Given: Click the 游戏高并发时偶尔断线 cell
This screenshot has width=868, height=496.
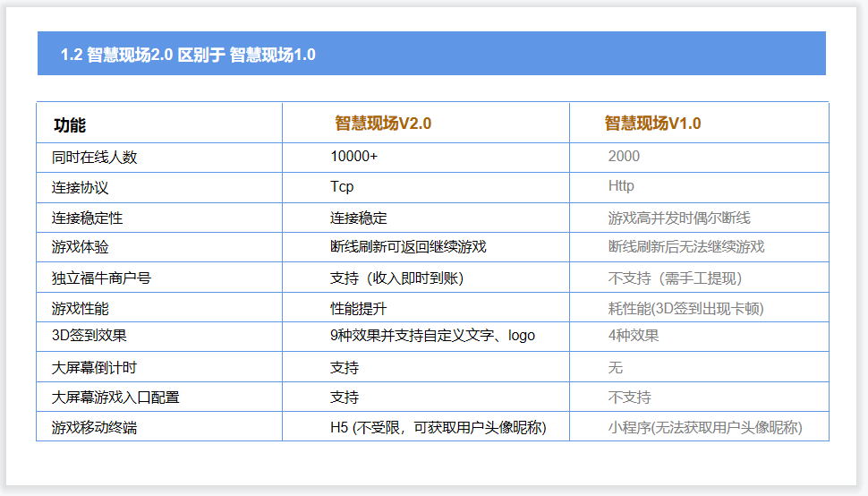Looking at the screenshot, I should click(x=679, y=218).
